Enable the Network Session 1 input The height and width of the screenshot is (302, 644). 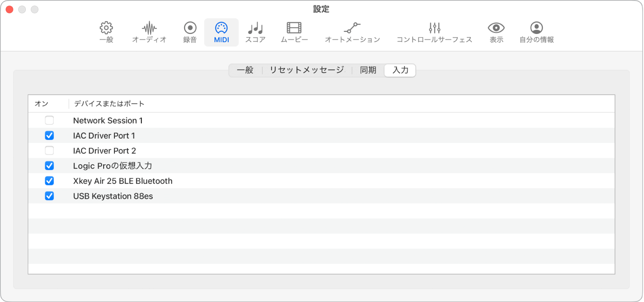click(x=49, y=120)
